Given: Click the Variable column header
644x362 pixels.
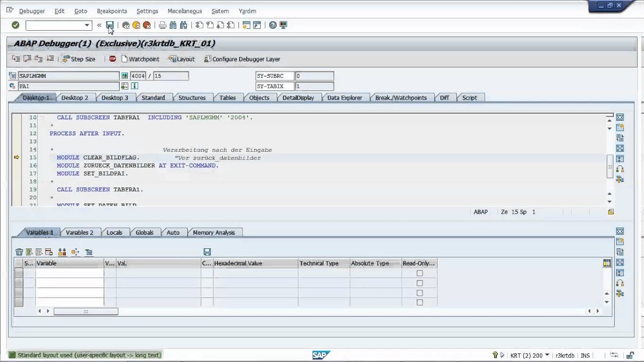Looking at the screenshot, I should (69, 263).
